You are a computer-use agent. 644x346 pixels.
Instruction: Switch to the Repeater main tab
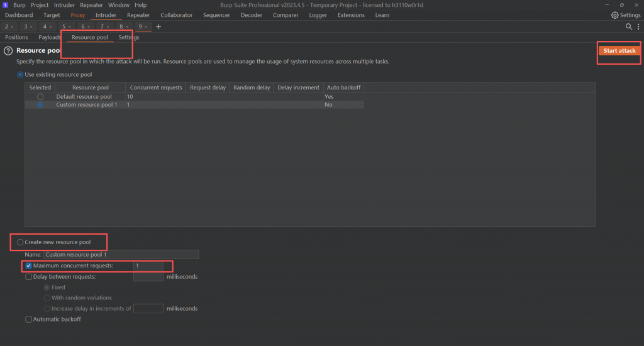pyautogui.click(x=138, y=15)
